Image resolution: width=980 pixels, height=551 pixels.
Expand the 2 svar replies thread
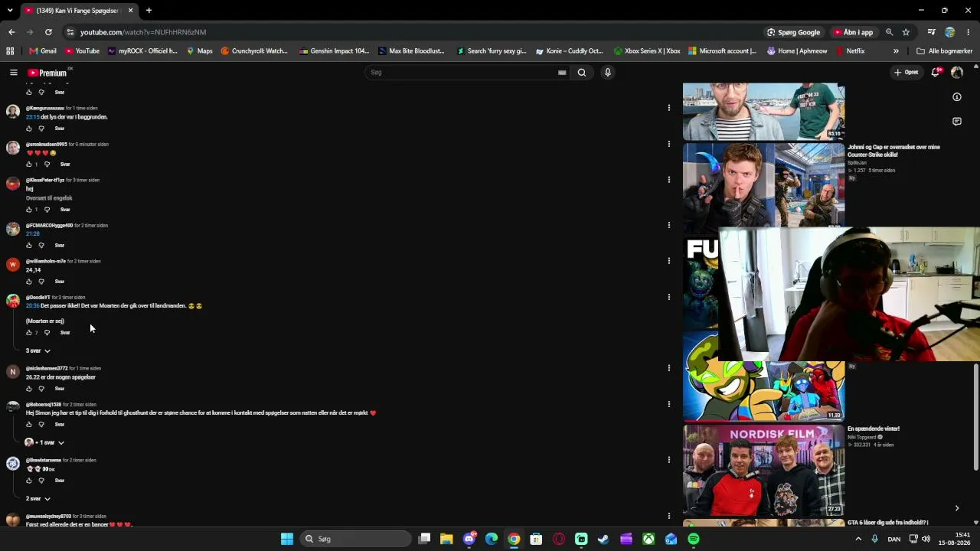coord(38,499)
